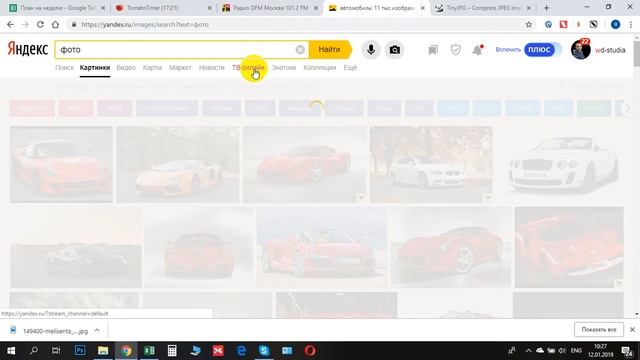This screenshot has width=640, height=360.
Task: Launch Photoshop from taskbar
Action: [80, 350]
